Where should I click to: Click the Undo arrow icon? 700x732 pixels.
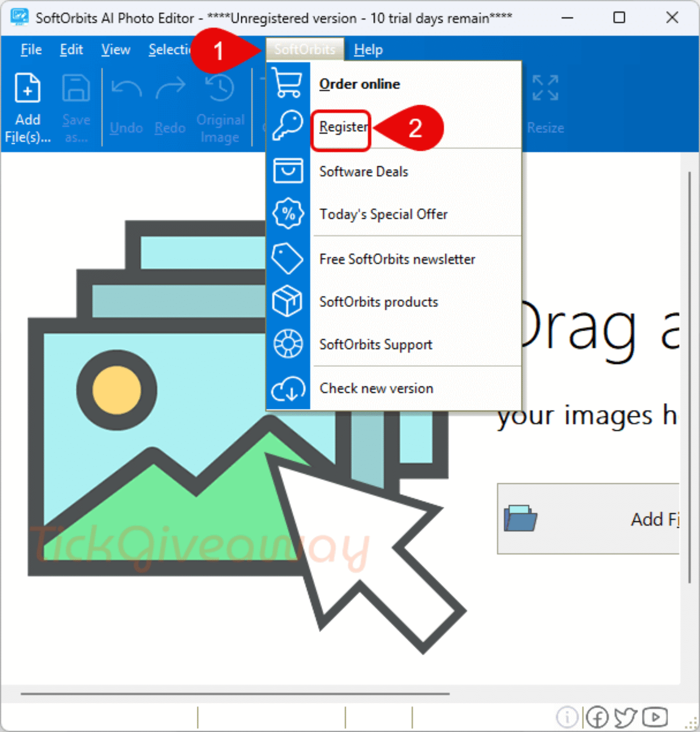(x=126, y=88)
